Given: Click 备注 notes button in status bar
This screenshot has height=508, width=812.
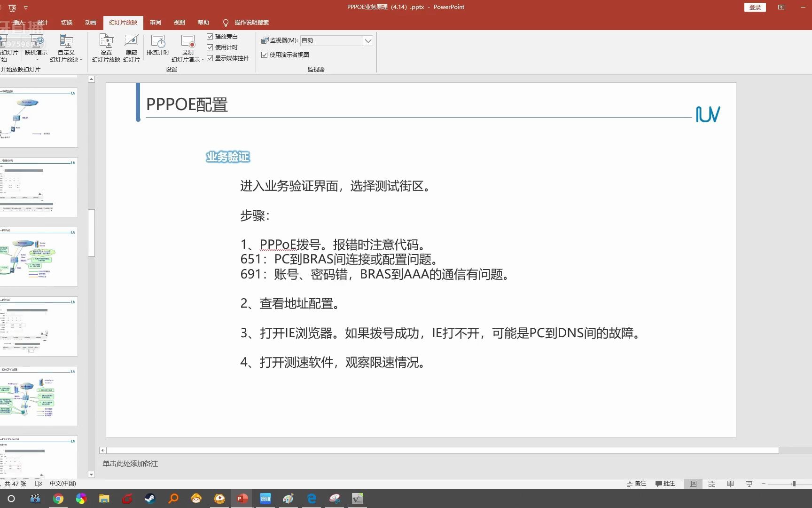Looking at the screenshot, I should coord(637,484).
